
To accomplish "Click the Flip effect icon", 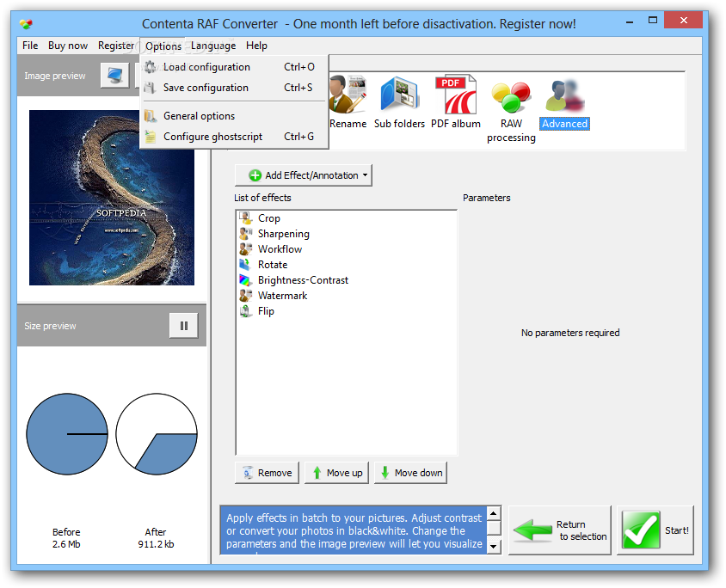I will [x=245, y=311].
